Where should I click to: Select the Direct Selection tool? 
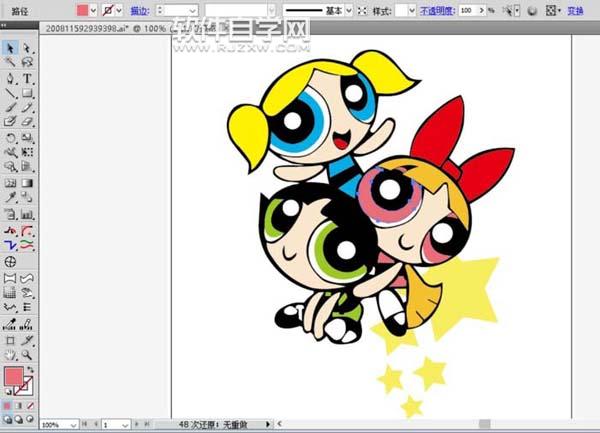(x=27, y=48)
